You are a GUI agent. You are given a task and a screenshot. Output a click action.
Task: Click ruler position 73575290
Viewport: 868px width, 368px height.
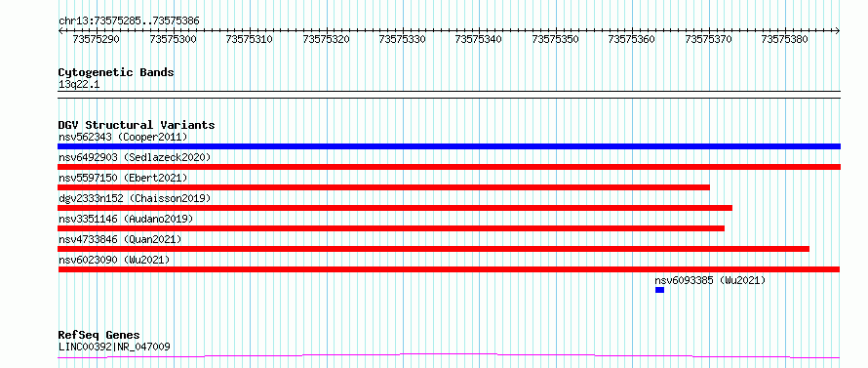pyautogui.click(x=97, y=39)
